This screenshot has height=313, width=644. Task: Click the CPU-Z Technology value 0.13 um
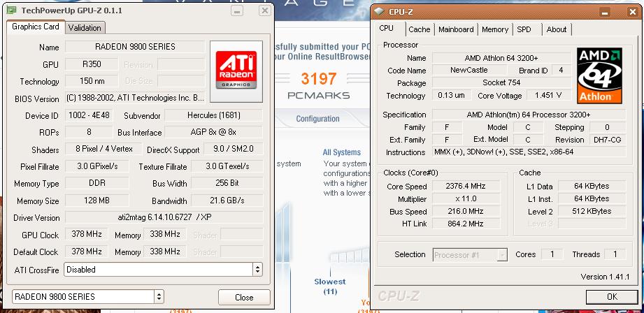tap(452, 95)
